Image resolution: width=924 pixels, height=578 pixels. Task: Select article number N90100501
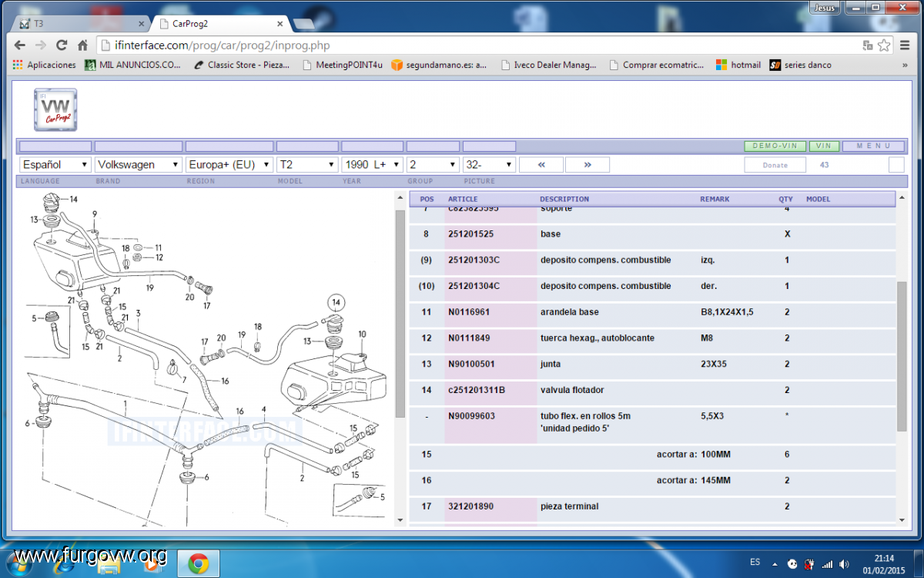coord(471,364)
